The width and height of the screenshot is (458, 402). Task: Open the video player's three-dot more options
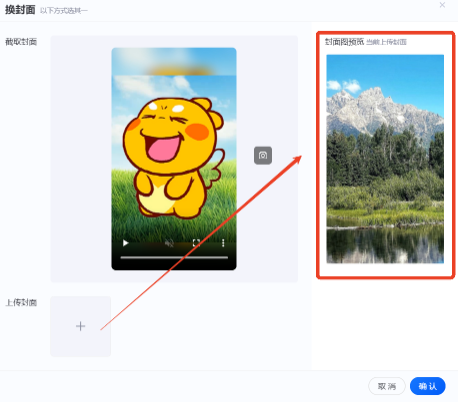(223, 243)
